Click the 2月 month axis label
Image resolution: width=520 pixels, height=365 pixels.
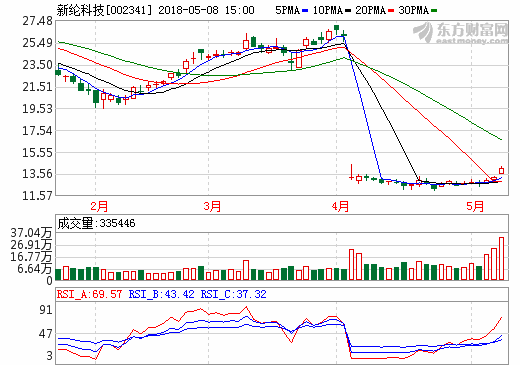point(99,207)
